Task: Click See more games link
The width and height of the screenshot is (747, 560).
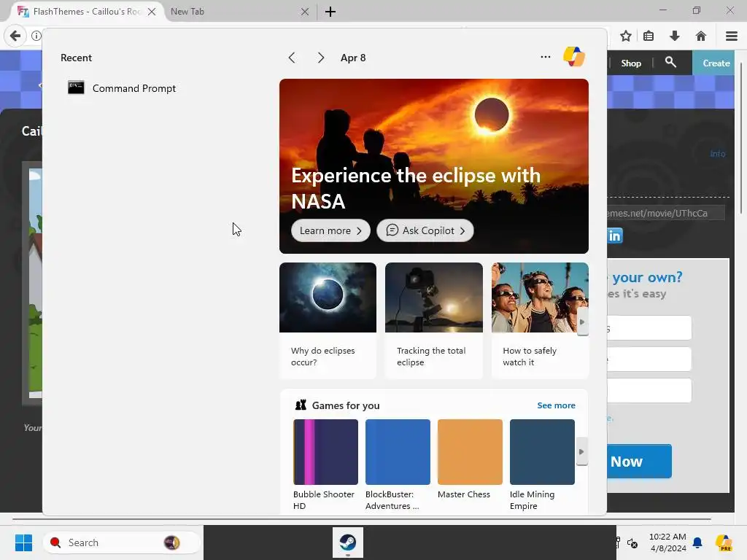Action: coord(556,405)
